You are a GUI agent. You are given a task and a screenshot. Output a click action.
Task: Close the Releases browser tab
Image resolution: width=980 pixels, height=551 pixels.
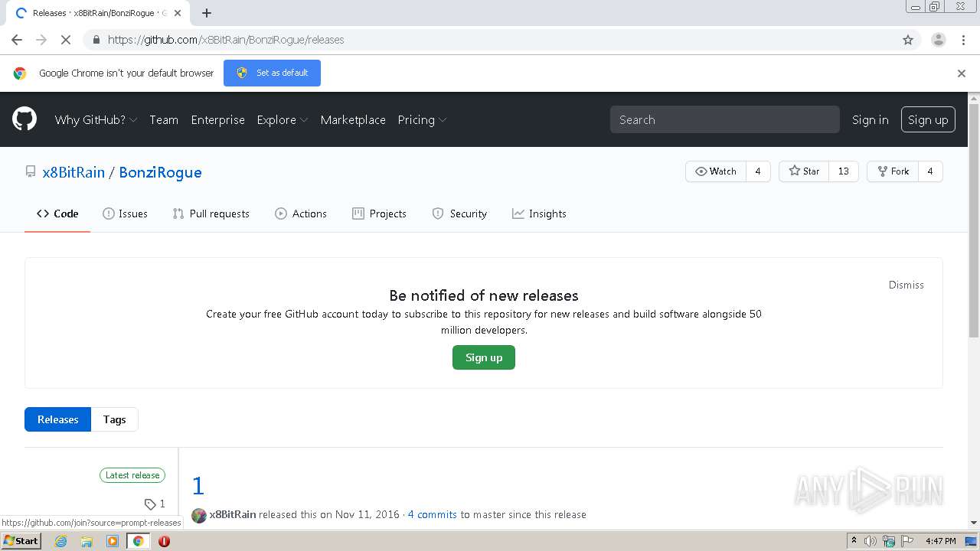click(178, 13)
